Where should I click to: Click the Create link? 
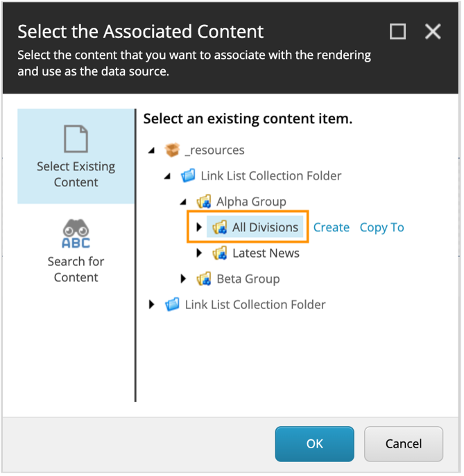[331, 227]
